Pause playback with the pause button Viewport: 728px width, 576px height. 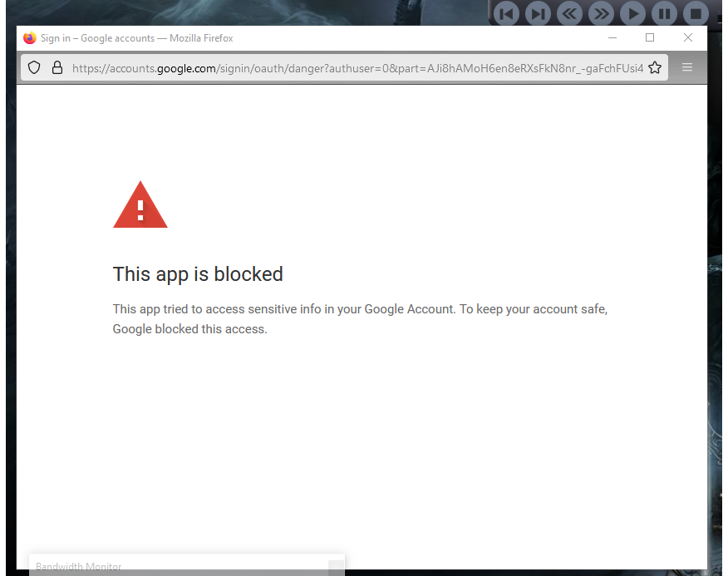(663, 13)
